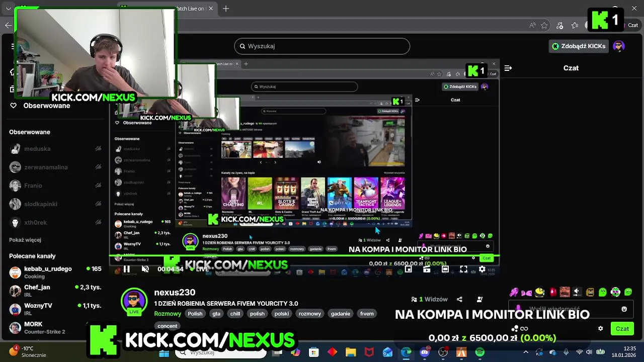Select the concent tag

168,326
